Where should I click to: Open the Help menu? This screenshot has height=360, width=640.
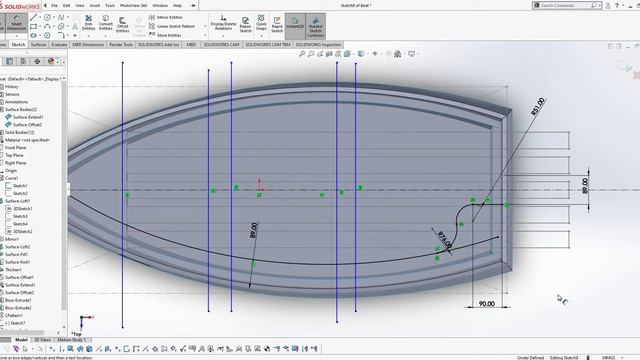177,6
